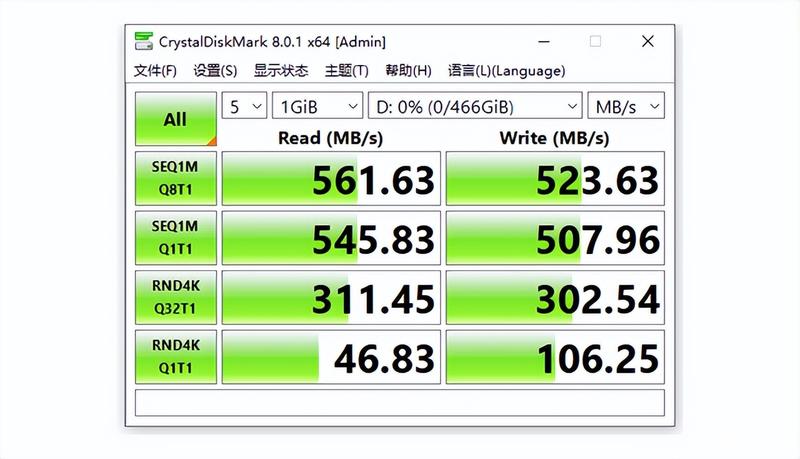Click the empty comment field at the bottom
The height and width of the screenshot is (459, 800).
399,403
